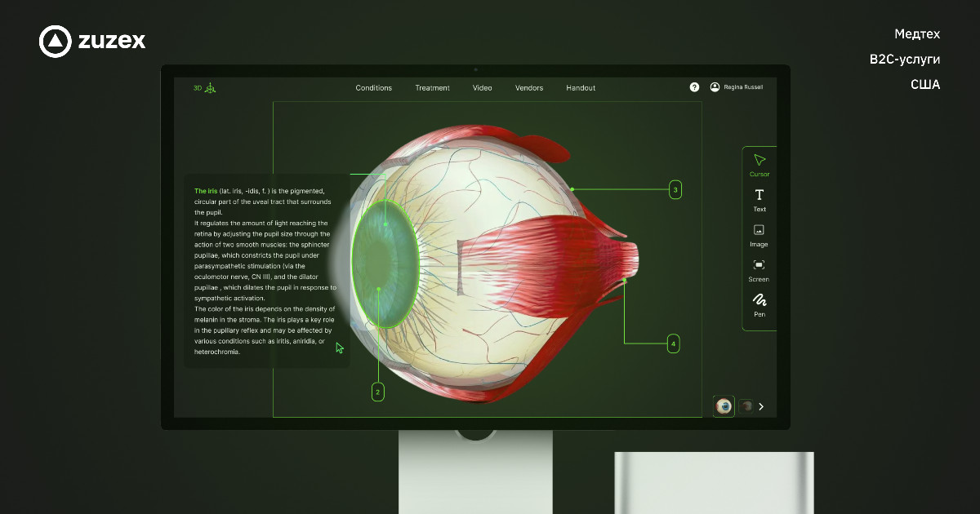Click the user profile avatar icon
Screen dimensions: 980x514
point(715,87)
